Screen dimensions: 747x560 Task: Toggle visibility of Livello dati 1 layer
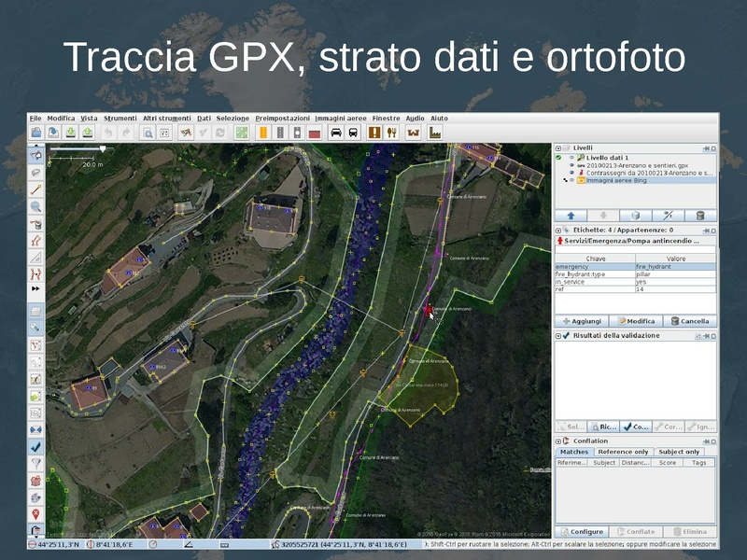coord(571,158)
